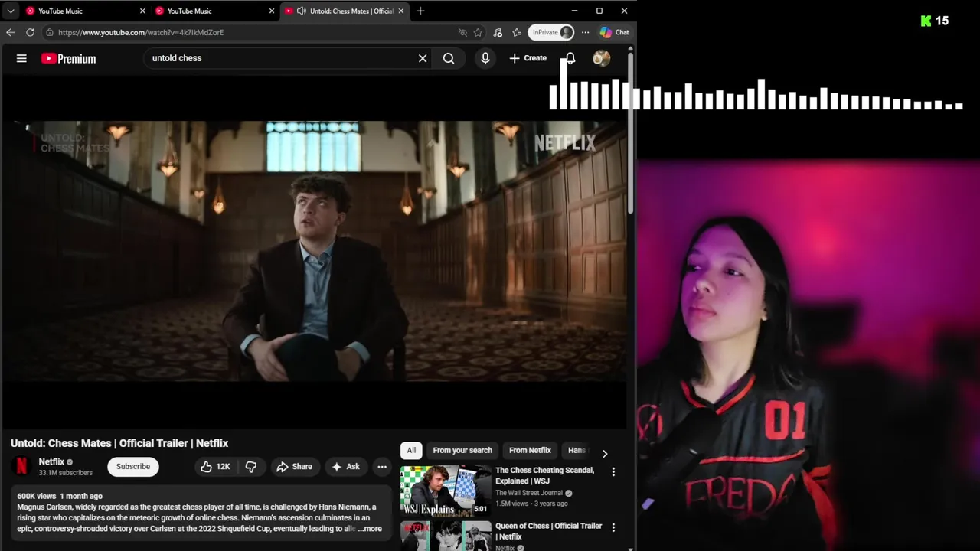Open the Create menu

[x=528, y=58]
